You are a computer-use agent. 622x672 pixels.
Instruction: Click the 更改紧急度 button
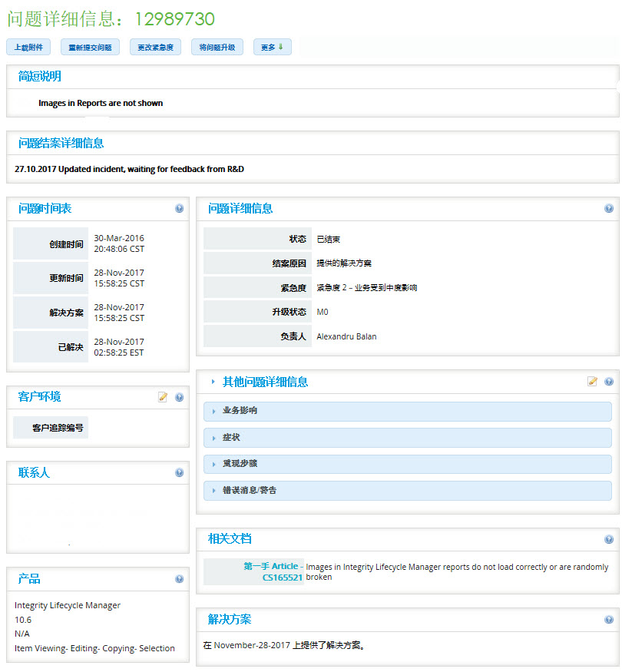155,48
